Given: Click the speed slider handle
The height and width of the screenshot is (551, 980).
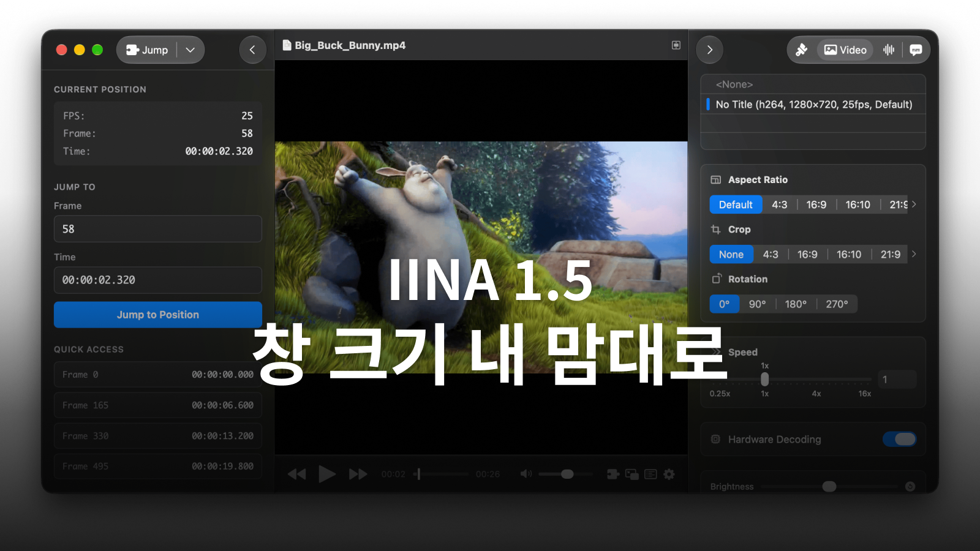Looking at the screenshot, I should tap(764, 380).
